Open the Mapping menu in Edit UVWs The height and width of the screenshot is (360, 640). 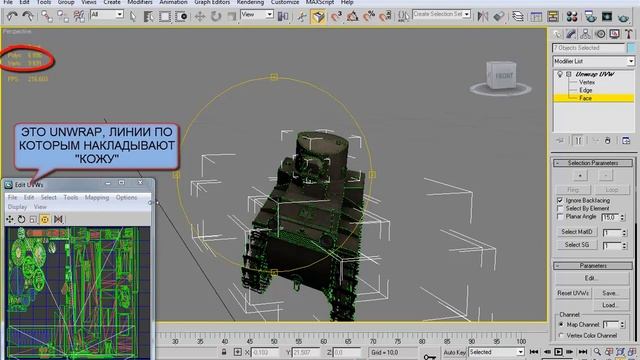(x=97, y=198)
